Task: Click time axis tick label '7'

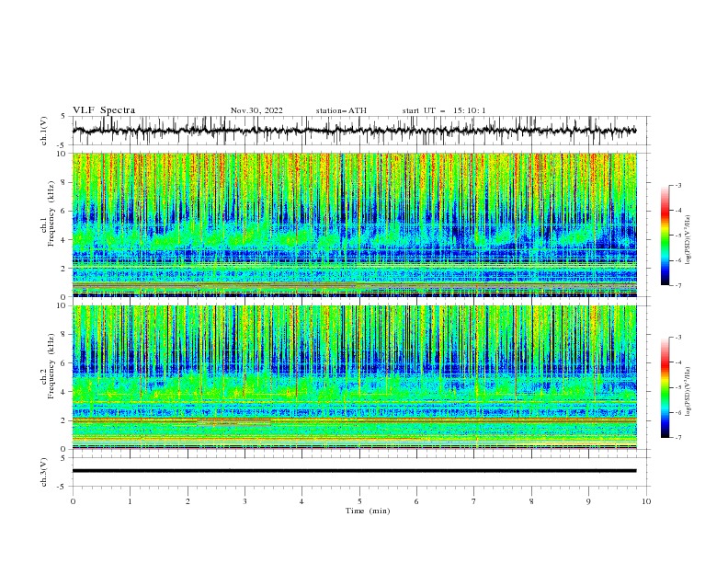Action: (x=474, y=501)
